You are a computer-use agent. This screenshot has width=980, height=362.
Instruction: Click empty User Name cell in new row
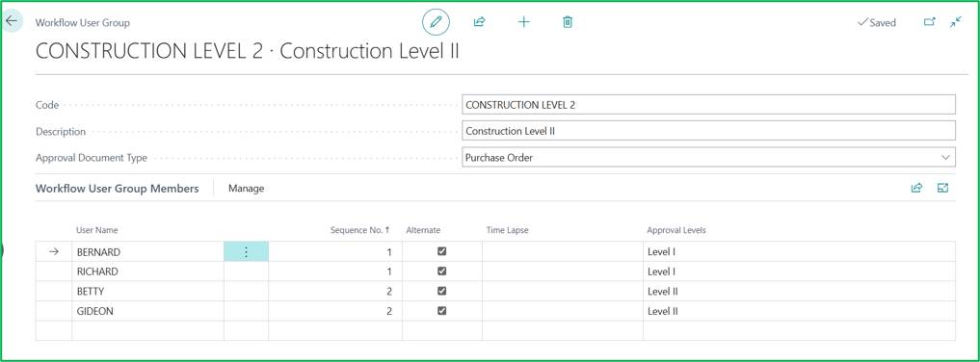coord(148,331)
